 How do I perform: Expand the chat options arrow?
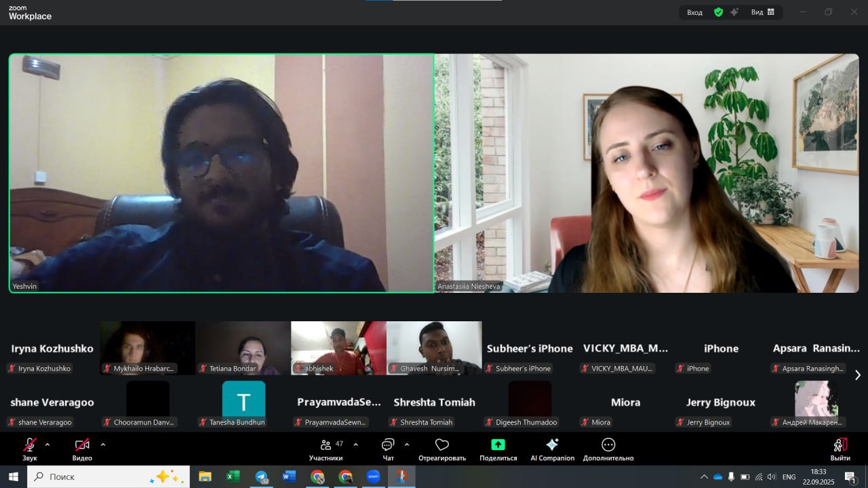[407, 445]
